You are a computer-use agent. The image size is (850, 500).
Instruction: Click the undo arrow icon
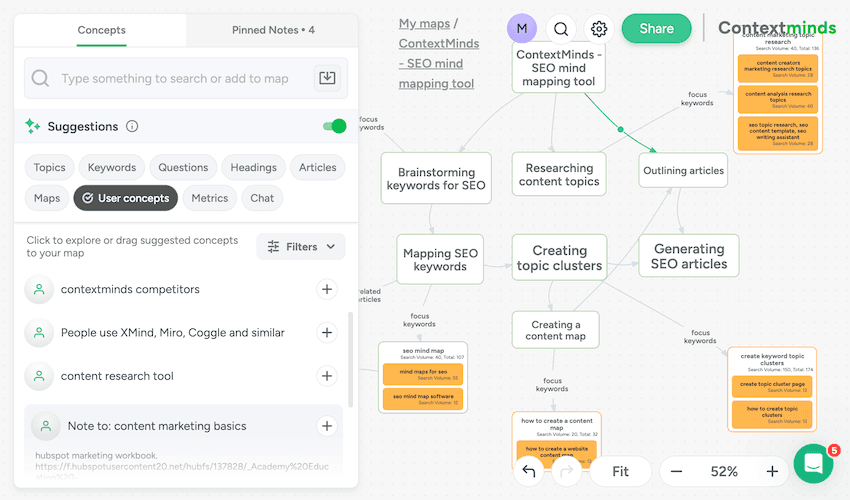[529, 471]
